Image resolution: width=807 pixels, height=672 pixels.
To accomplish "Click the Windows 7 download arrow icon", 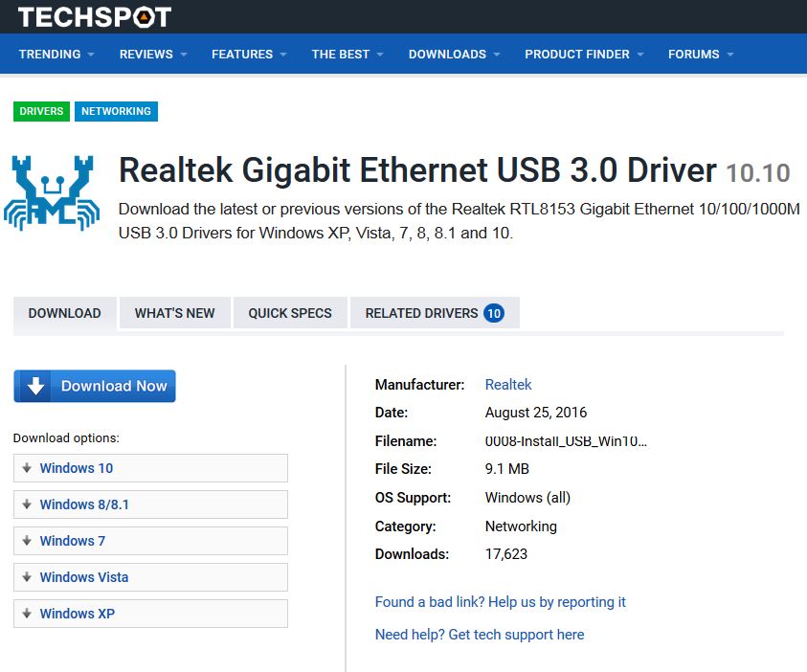I will (x=27, y=541).
